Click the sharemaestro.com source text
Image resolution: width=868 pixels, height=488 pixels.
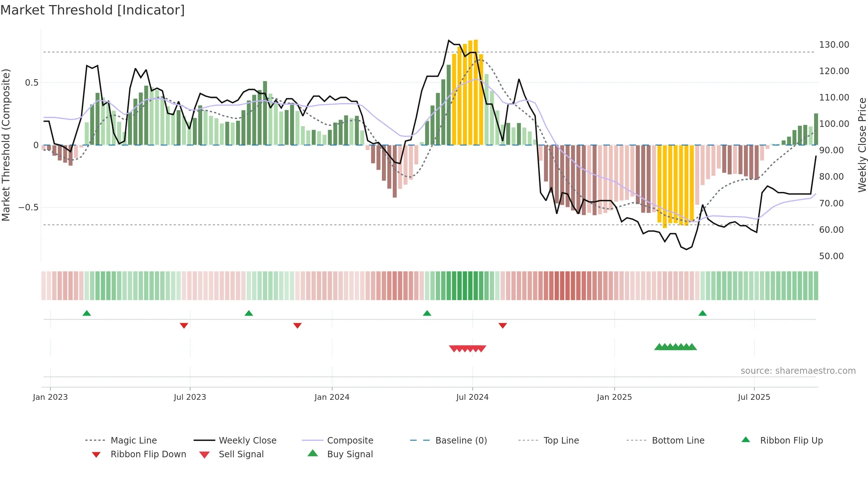pos(798,371)
